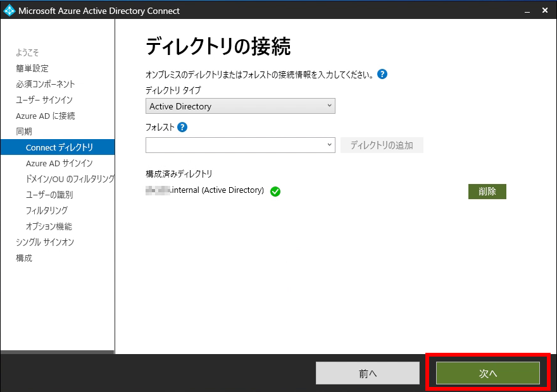
Task: Click the ディレクトリの接続 page heading
Action: pyautogui.click(x=218, y=47)
